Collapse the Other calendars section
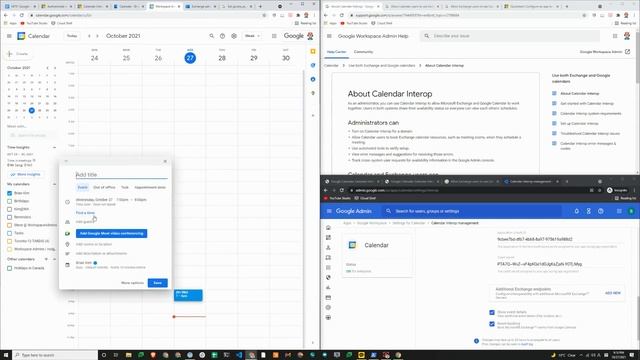The image size is (640, 360). 54,259
